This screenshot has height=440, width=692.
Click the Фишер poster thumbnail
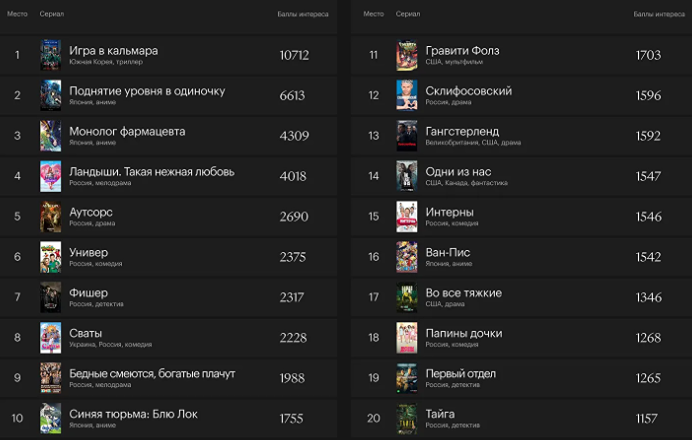(x=51, y=297)
